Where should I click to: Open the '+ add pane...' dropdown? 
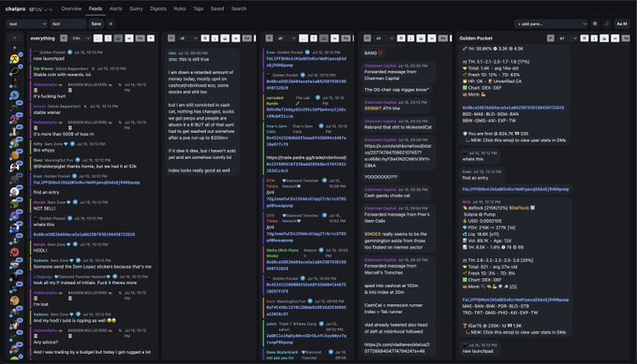[551, 24]
